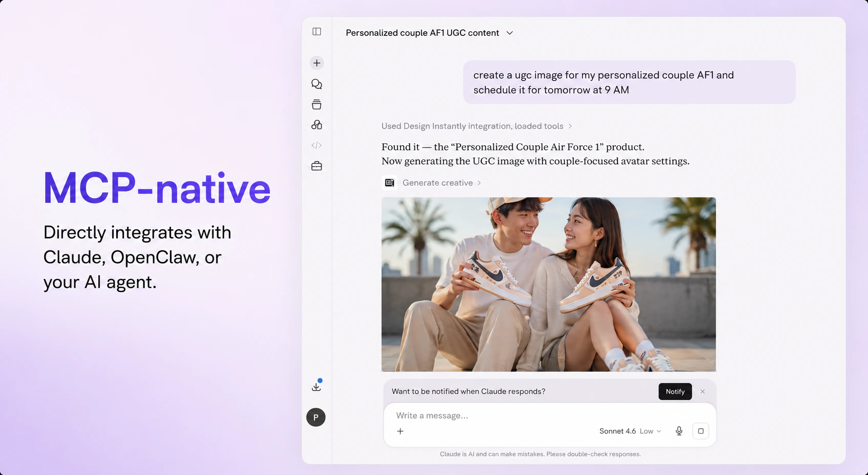The image size is (868, 475).
Task: Open the Code brackets icon in sidebar
Action: click(x=316, y=145)
